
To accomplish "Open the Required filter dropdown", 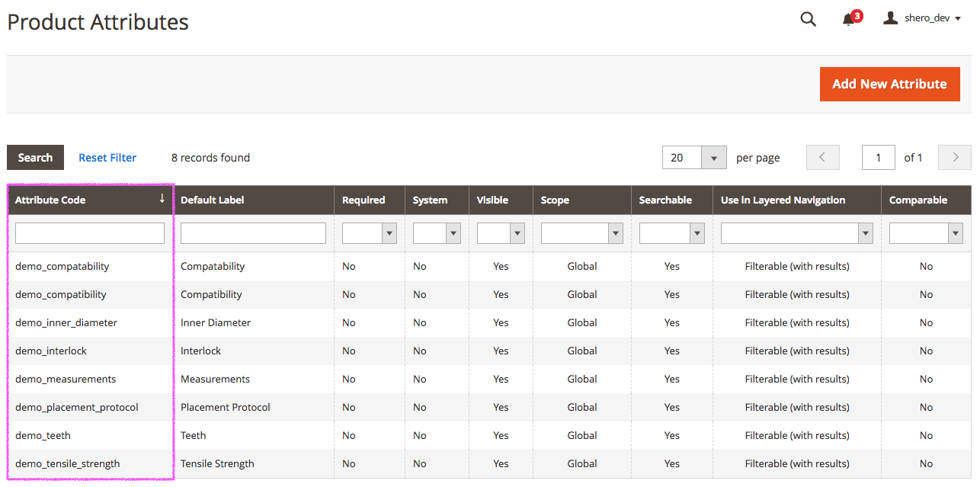I will [x=388, y=232].
